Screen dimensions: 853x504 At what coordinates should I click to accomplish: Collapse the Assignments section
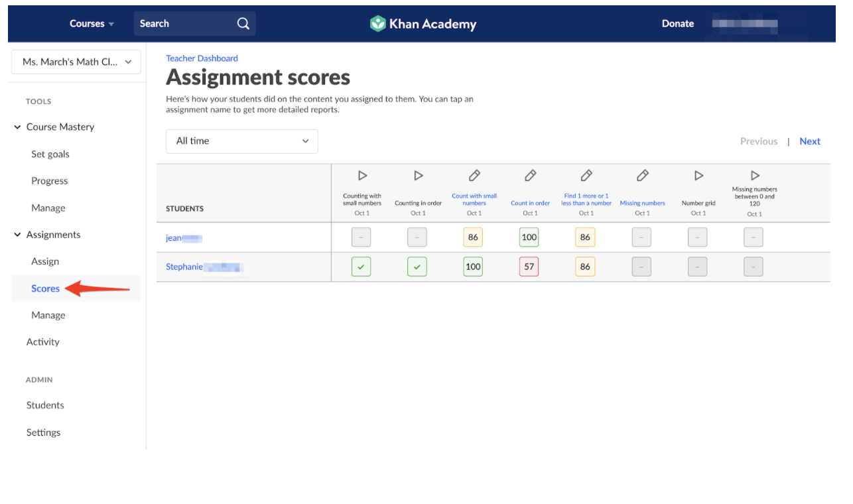tap(17, 235)
